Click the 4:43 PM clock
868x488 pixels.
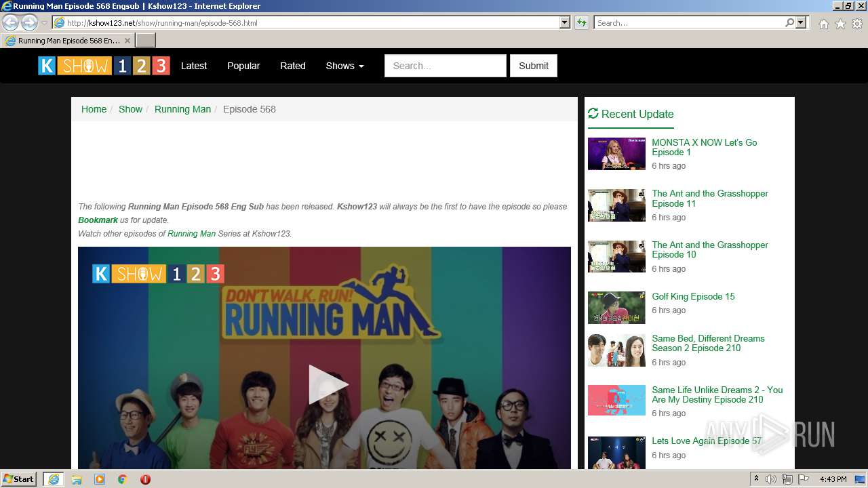coord(833,479)
